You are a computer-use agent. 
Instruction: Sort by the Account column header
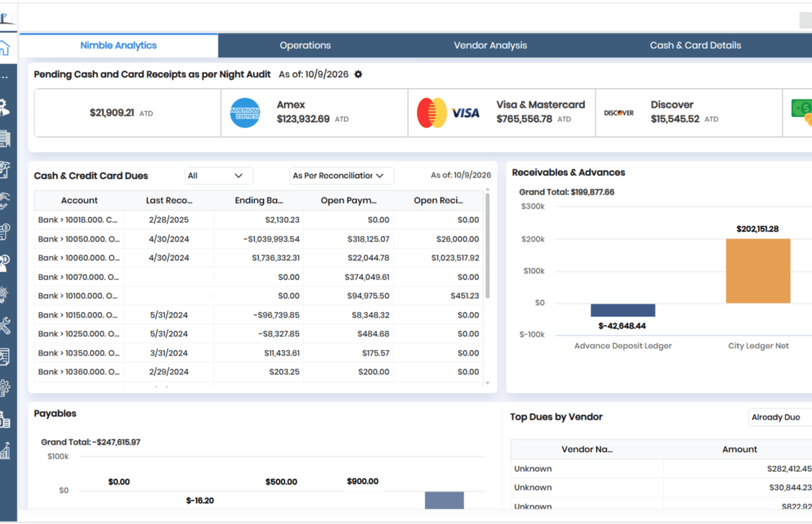(79, 201)
